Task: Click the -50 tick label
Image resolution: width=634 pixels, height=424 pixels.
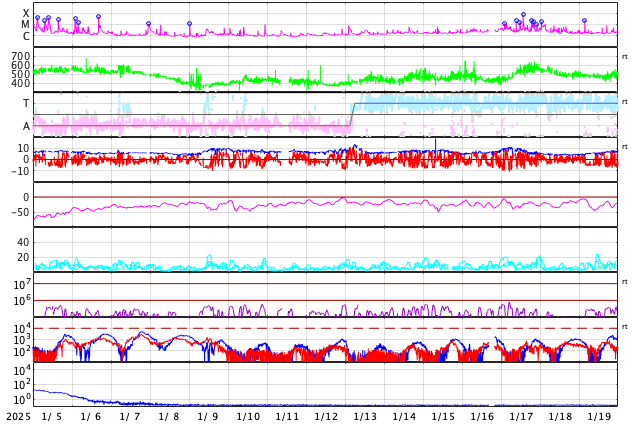Action: [21, 212]
